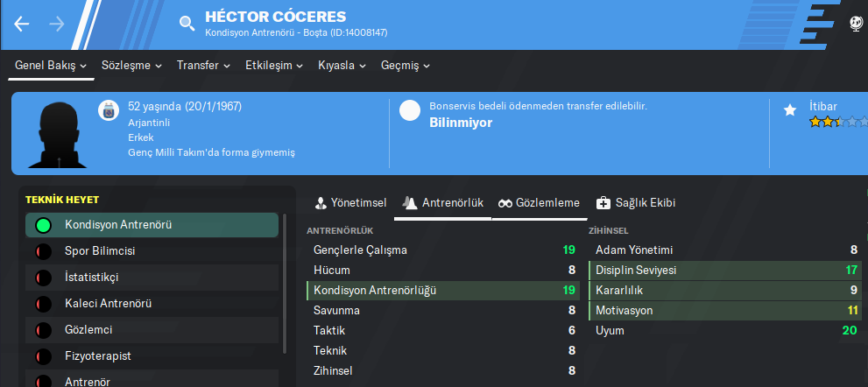Click the Argentina club badge icon
Screen dimensions: 868x387
pos(109,110)
